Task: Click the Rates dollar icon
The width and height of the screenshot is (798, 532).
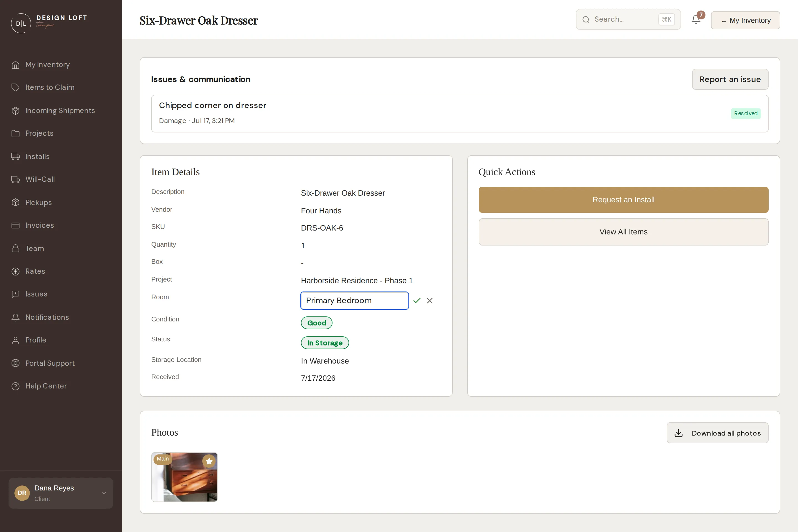Action: (x=15, y=272)
